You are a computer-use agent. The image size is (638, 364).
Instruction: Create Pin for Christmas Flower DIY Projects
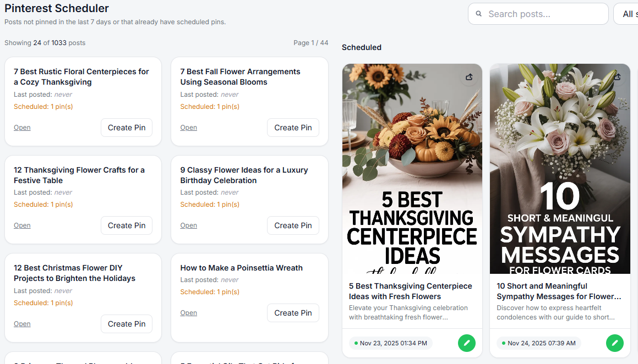click(126, 323)
